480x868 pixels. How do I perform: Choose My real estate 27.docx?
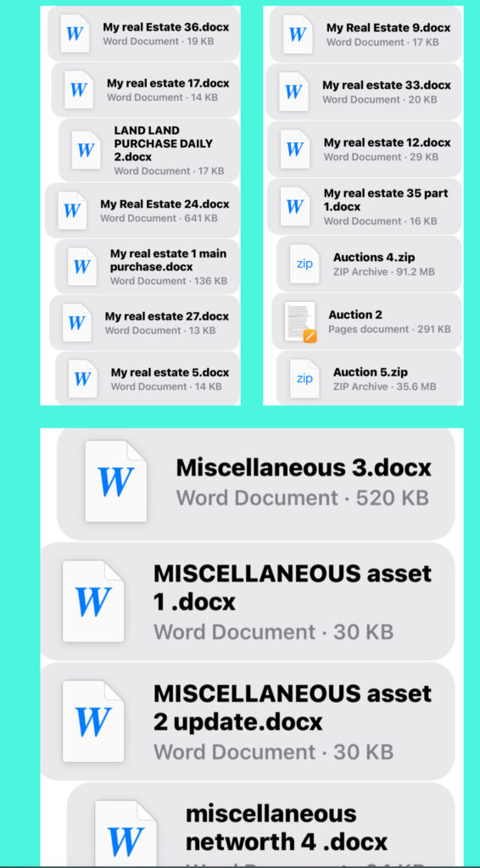click(144, 323)
